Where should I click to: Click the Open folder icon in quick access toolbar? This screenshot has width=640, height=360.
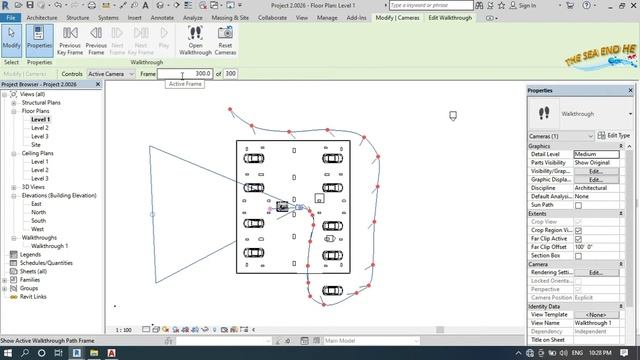[18, 5]
